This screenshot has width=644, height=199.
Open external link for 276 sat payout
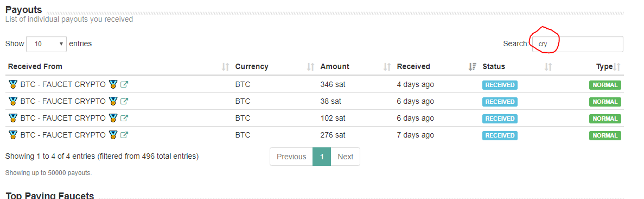[124, 135]
